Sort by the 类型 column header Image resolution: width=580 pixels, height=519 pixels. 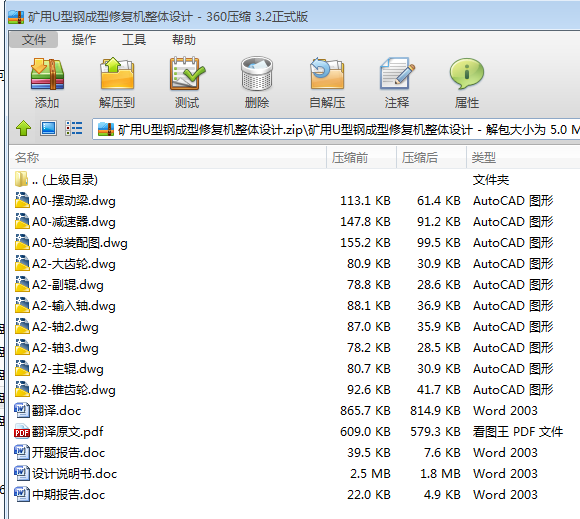(523, 158)
